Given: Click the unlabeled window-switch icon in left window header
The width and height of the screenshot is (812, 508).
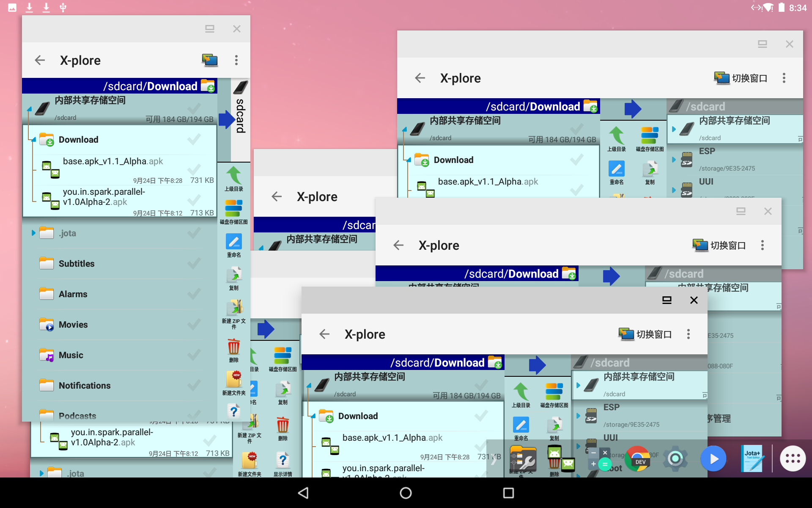Looking at the screenshot, I should click(210, 61).
